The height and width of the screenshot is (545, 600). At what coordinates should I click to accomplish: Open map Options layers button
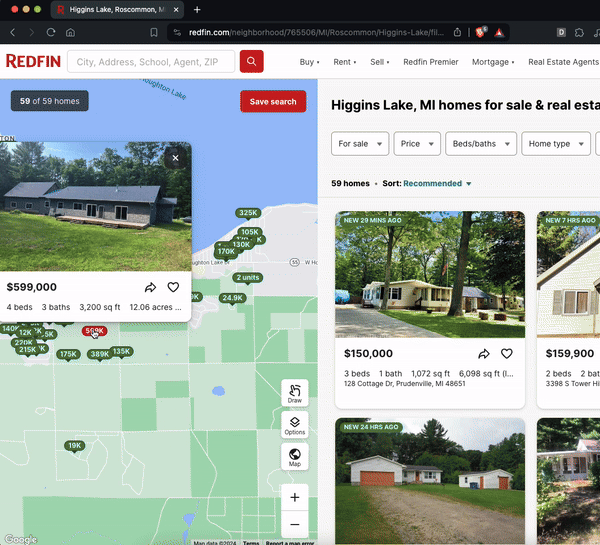pos(295,425)
